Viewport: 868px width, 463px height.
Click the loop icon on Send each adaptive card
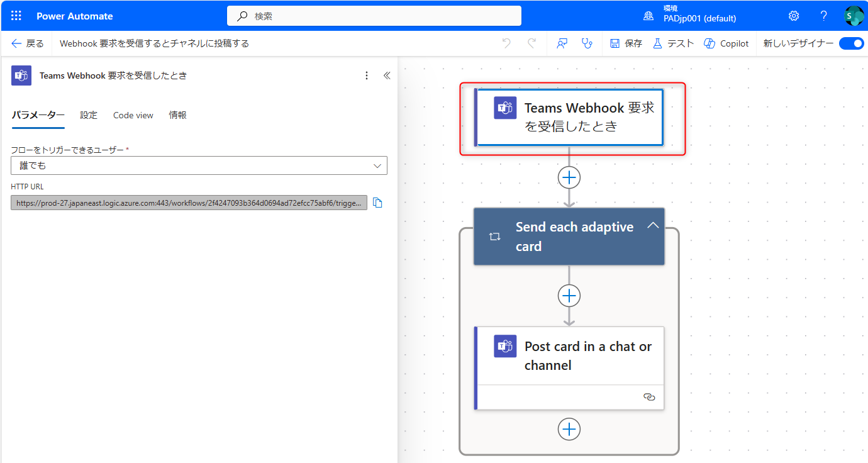494,236
